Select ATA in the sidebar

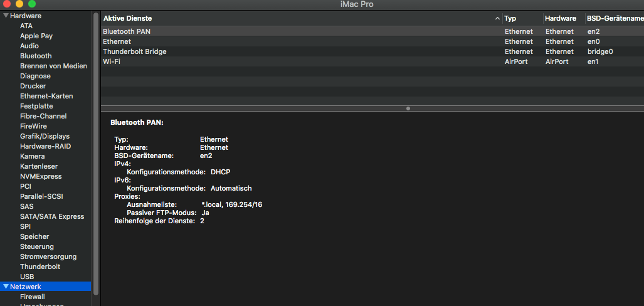(x=26, y=26)
